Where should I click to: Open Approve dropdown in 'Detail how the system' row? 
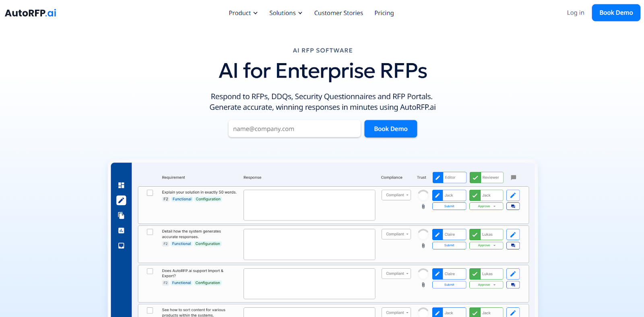[x=486, y=245]
